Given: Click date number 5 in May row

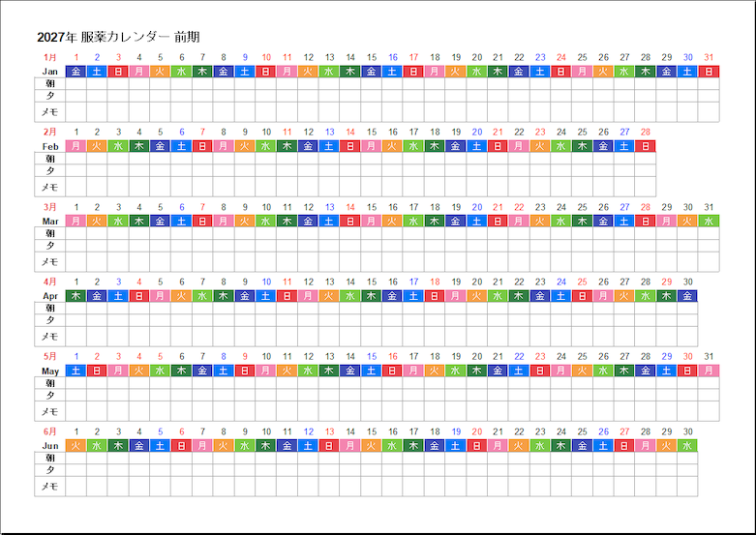Looking at the screenshot, I should (x=160, y=357).
